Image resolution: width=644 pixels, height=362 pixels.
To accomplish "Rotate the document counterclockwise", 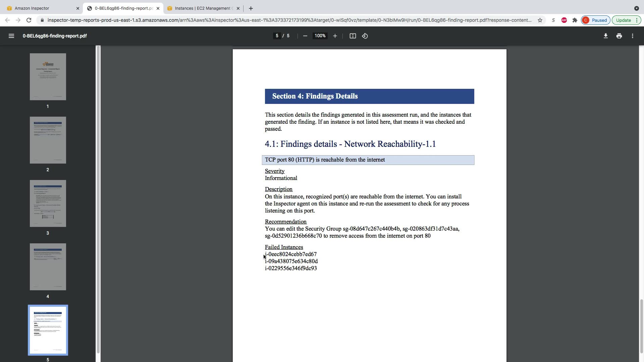I will point(365,36).
